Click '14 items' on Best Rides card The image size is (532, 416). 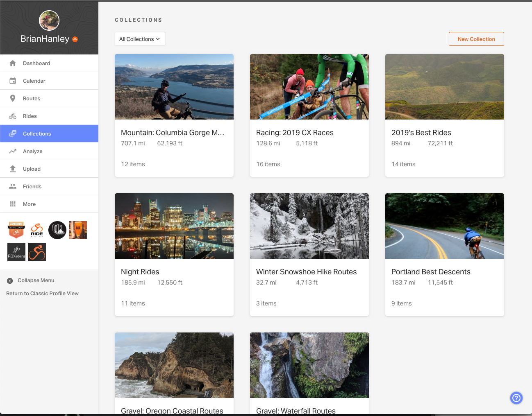click(x=403, y=164)
